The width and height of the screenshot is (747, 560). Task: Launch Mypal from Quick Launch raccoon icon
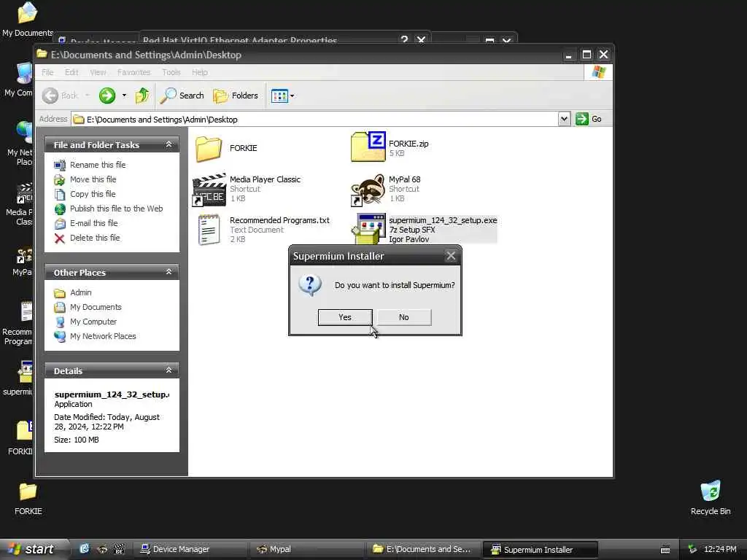[x=101, y=549]
